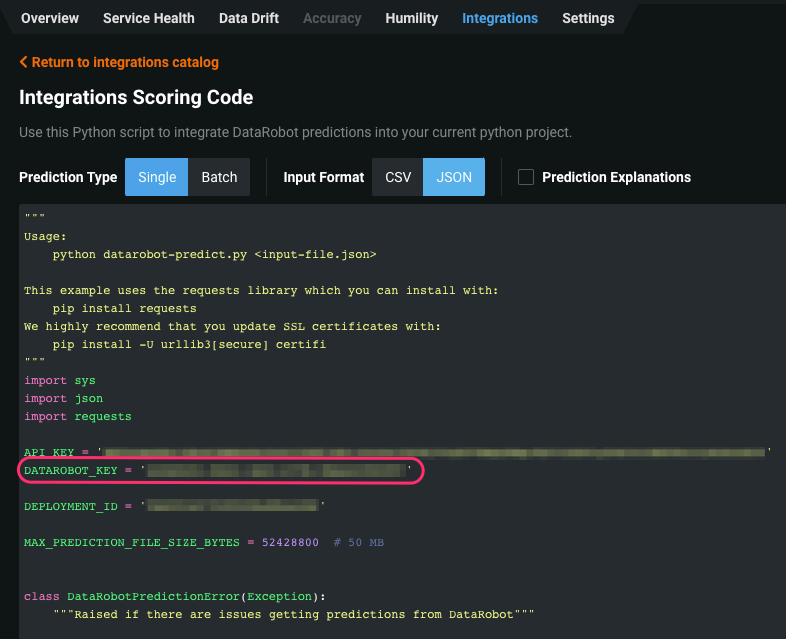Image resolution: width=786 pixels, height=639 pixels.
Task: Enable the Prediction Explanations checkbox
Action: pos(526,177)
